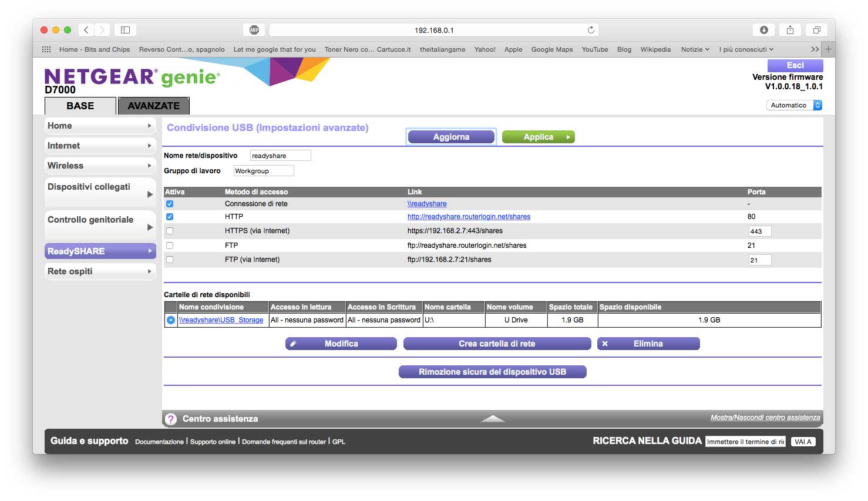The image size is (868, 501).
Task: Switch to the BASE tab
Action: click(80, 106)
